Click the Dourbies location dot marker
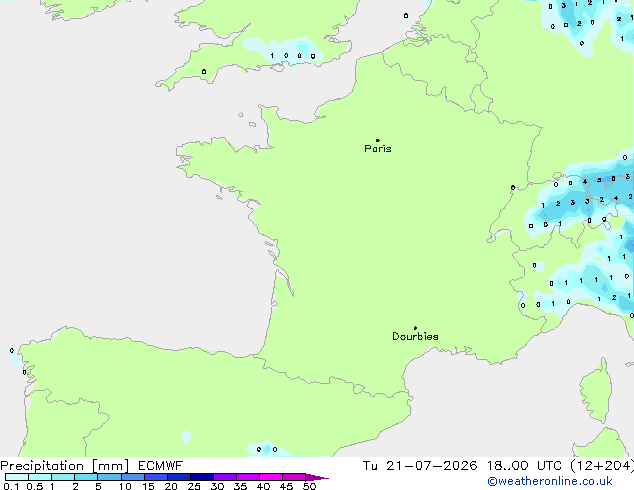This screenshot has height=490, width=634. 415,328
